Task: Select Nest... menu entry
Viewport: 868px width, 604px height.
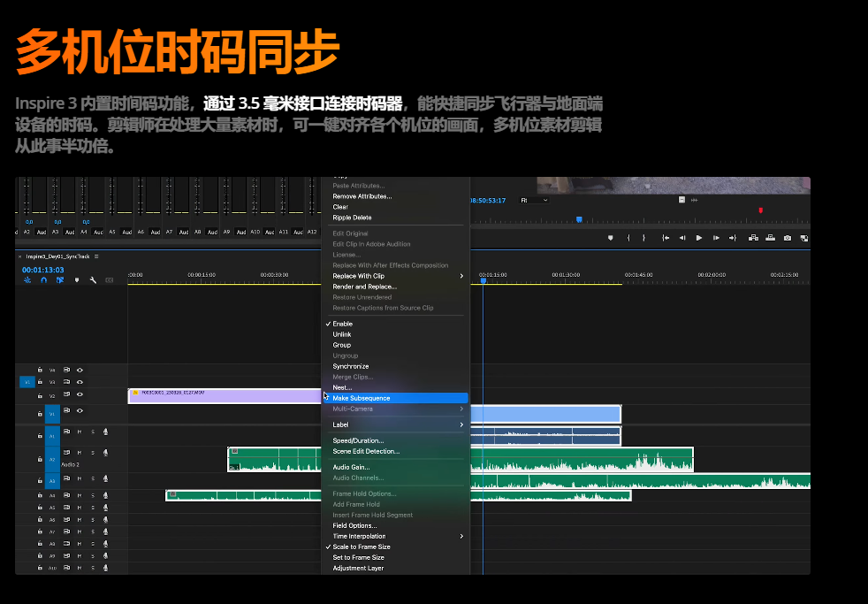Action: (395, 387)
